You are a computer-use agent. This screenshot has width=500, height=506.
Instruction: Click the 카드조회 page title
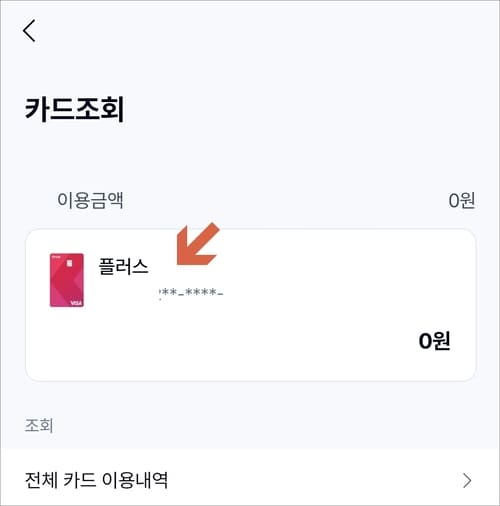75,109
